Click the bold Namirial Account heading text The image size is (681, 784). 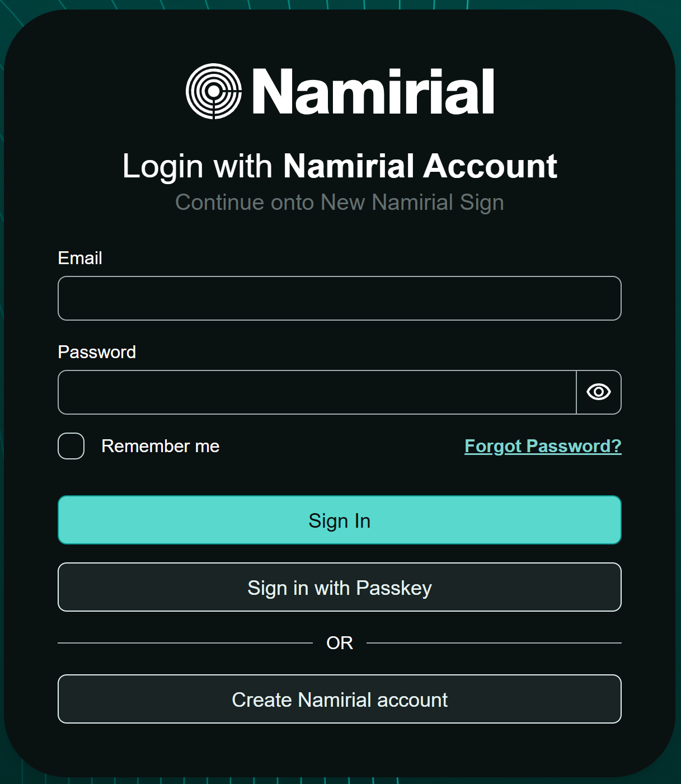(x=420, y=166)
